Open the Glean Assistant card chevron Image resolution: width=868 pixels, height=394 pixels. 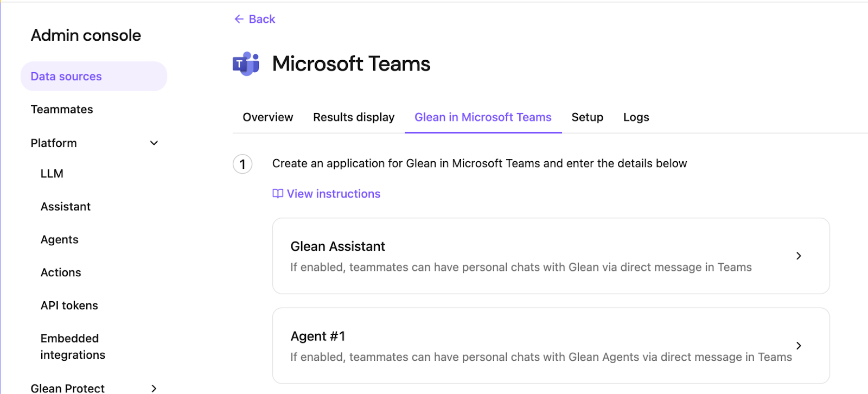click(x=799, y=256)
